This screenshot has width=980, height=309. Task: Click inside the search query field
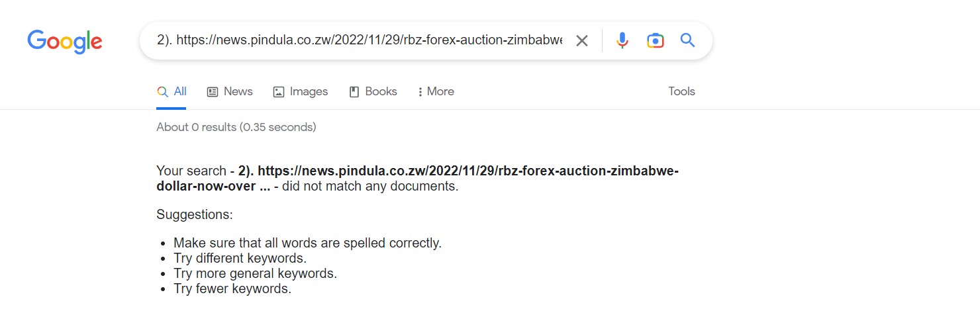coord(358,41)
